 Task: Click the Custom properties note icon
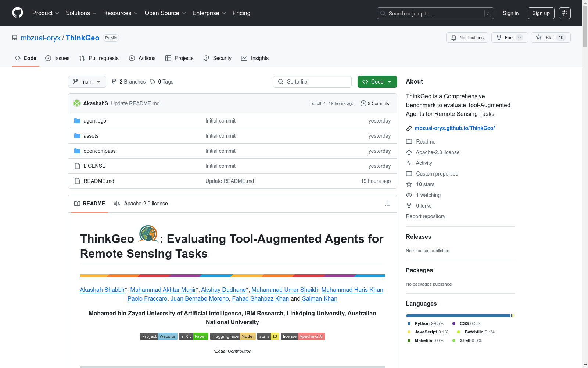pyautogui.click(x=409, y=174)
